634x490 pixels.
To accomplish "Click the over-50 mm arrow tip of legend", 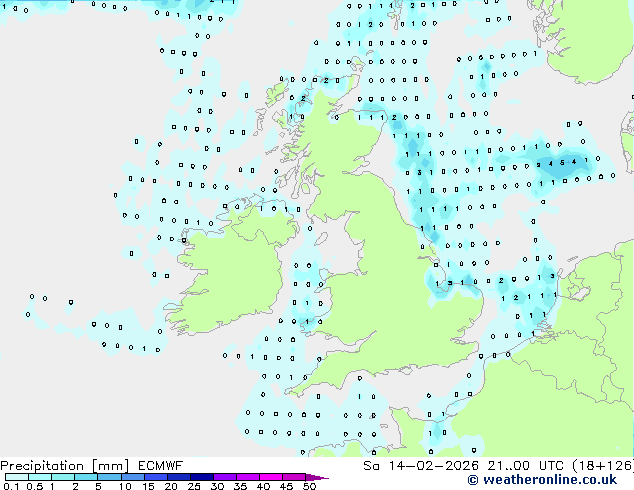I will coord(317,477).
